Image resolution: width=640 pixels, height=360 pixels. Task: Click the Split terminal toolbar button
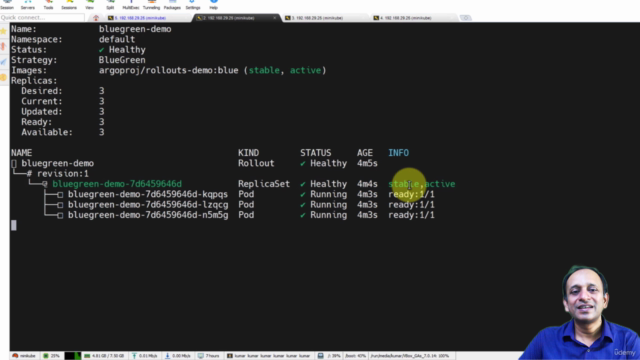pyautogui.click(x=110, y=5)
